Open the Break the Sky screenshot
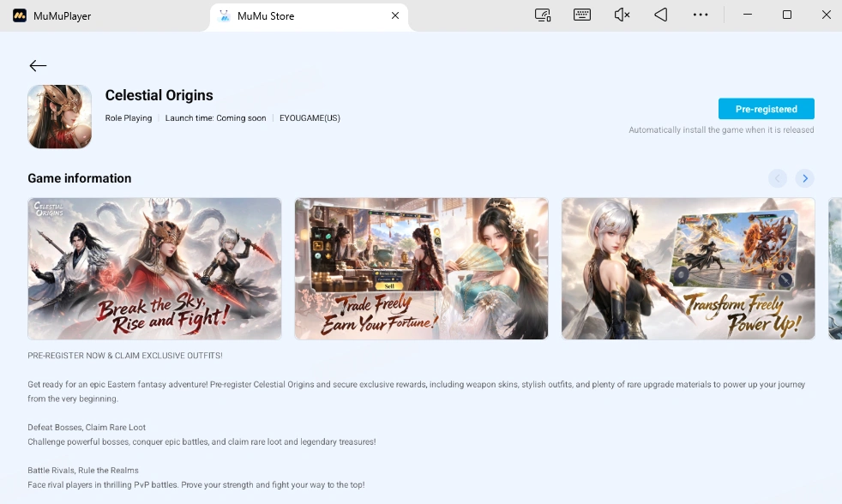 (154, 268)
